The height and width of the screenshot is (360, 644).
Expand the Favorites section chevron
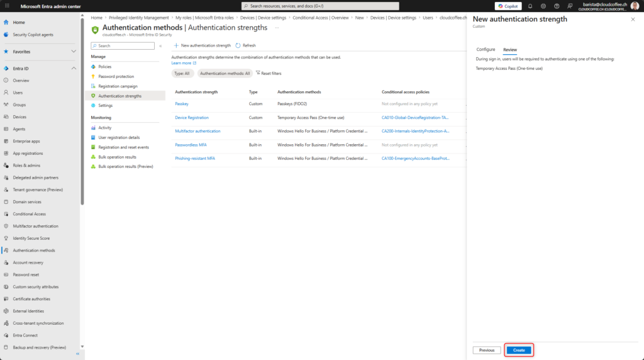click(x=74, y=52)
